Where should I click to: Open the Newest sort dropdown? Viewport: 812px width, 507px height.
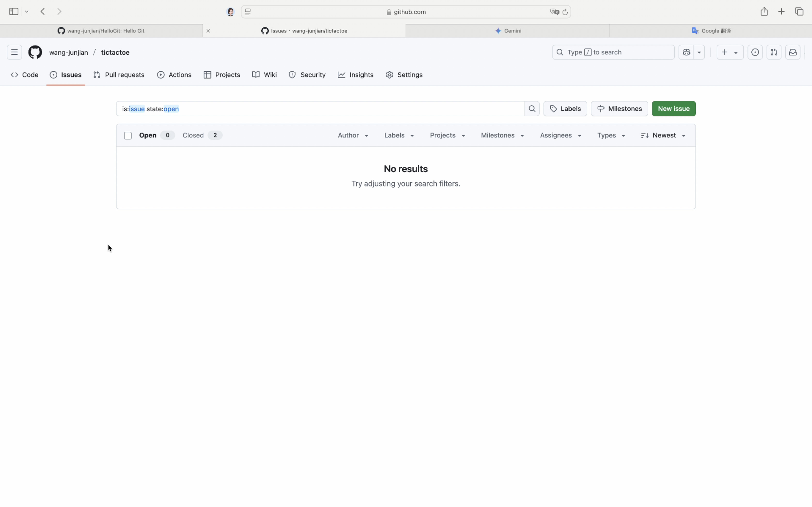[x=664, y=135]
